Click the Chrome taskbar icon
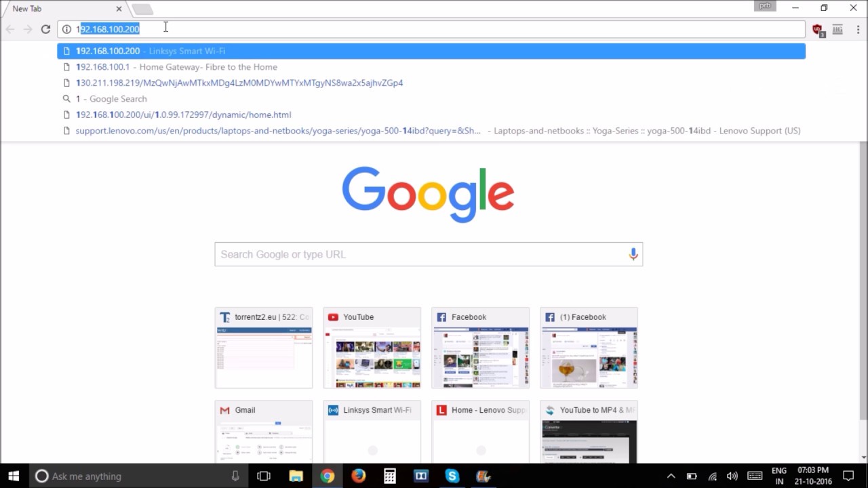Viewport: 868px width, 488px height. click(328, 476)
